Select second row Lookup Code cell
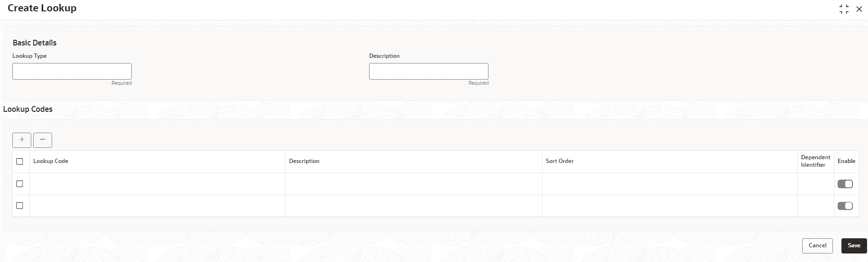This screenshot has width=868, height=262. (157, 206)
